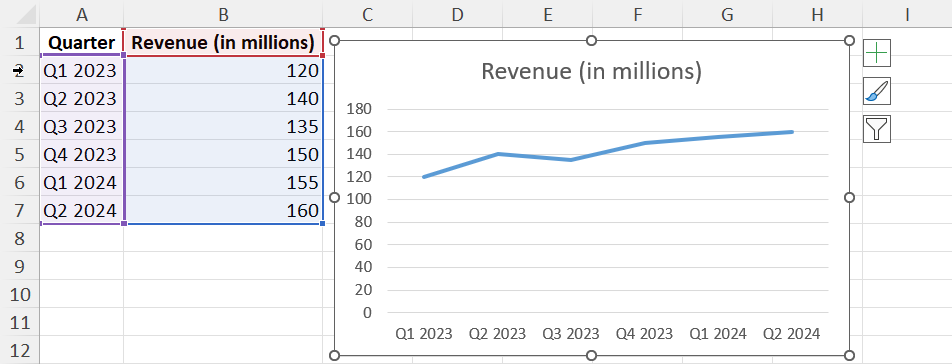Select column D header
The width and height of the screenshot is (952, 364).
pos(457,14)
